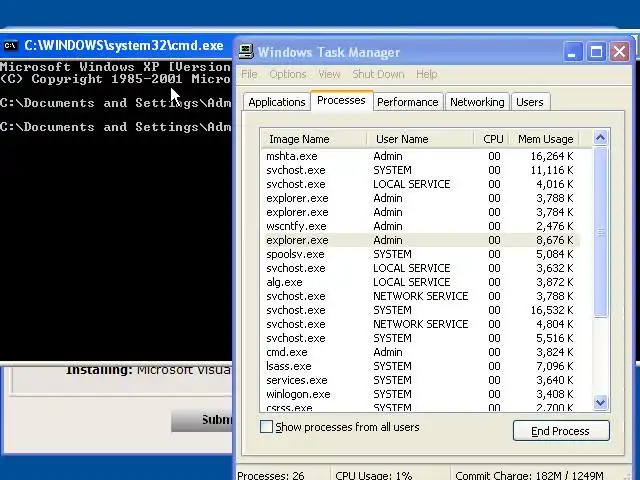Click the Processes: 26 status entry
The height and width of the screenshot is (480, 640).
tap(271, 476)
